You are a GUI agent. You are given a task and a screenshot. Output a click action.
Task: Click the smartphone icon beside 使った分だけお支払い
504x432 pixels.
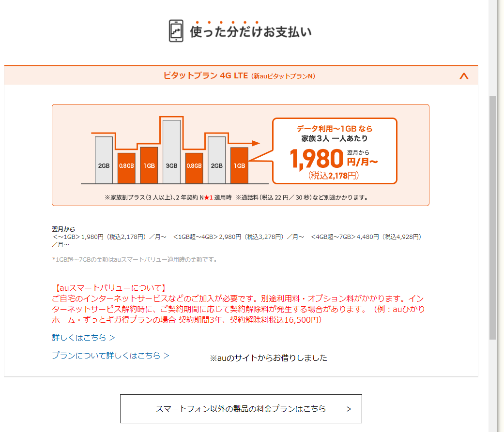pyautogui.click(x=176, y=31)
